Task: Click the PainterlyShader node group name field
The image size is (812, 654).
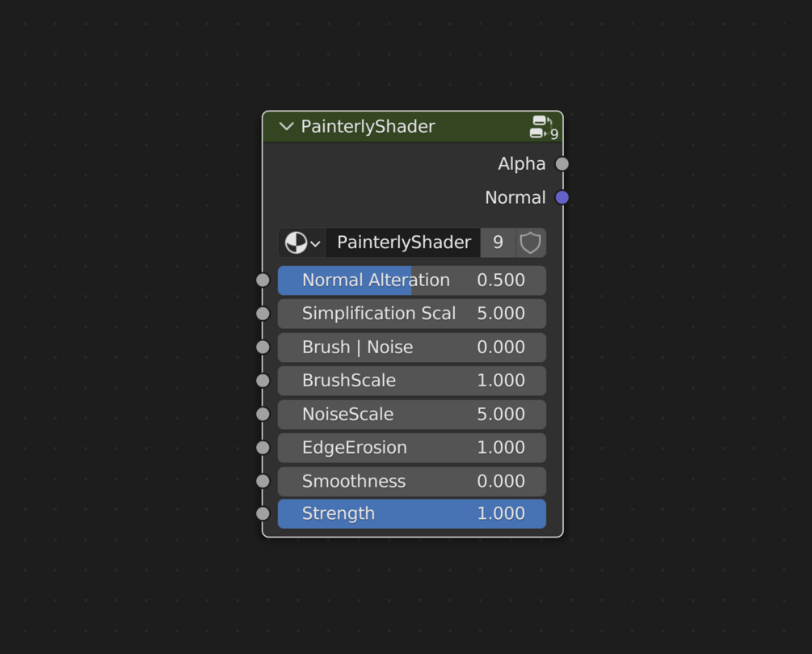Action: (403, 243)
